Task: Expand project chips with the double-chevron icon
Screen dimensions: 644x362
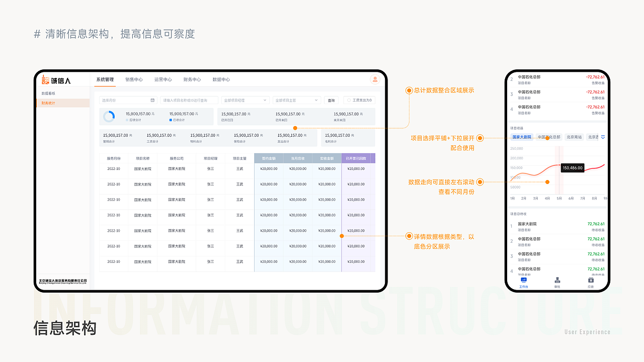Action: 603,137
